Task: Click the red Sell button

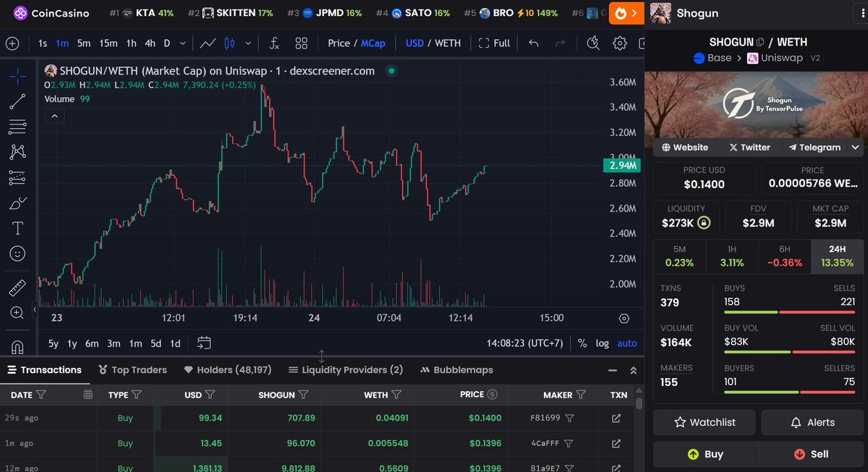Action: point(811,454)
